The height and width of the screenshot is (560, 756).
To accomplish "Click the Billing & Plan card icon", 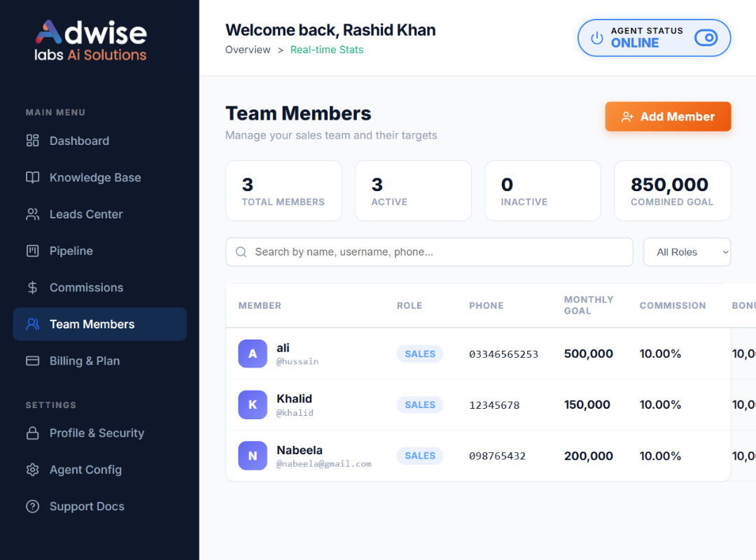I will (x=32, y=360).
